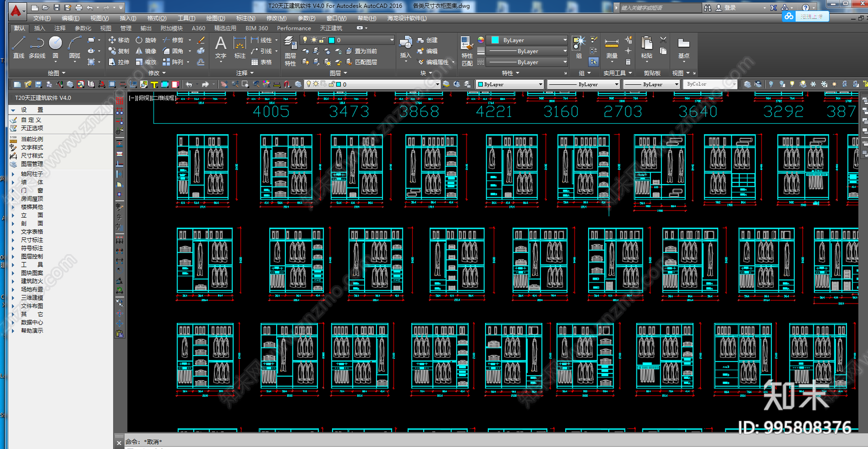868x449 pixels.
Task: Click 天正选项 in the T20 panel
Action: [31, 128]
